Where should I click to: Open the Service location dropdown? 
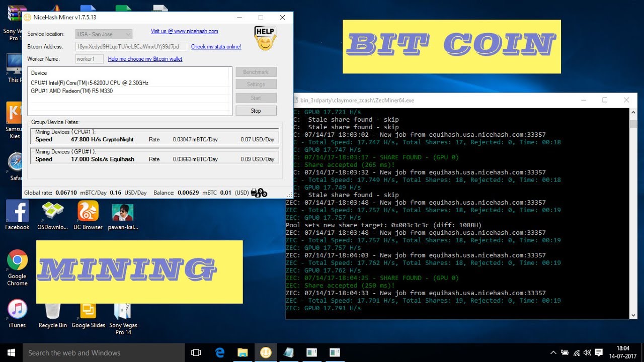104,34
